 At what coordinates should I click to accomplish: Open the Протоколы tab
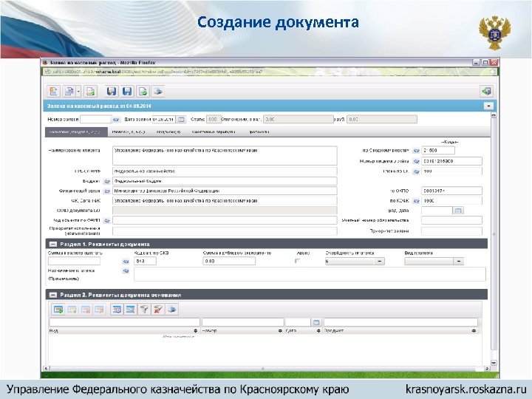pyautogui.click(x=259, y=132)
